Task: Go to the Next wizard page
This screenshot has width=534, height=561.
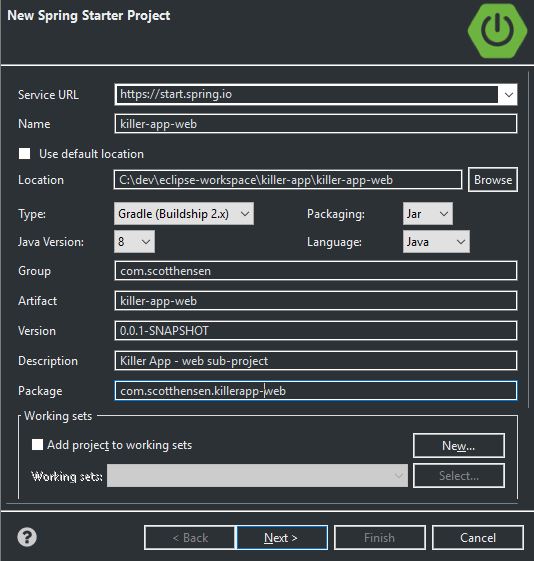Action: click(282, 537)
